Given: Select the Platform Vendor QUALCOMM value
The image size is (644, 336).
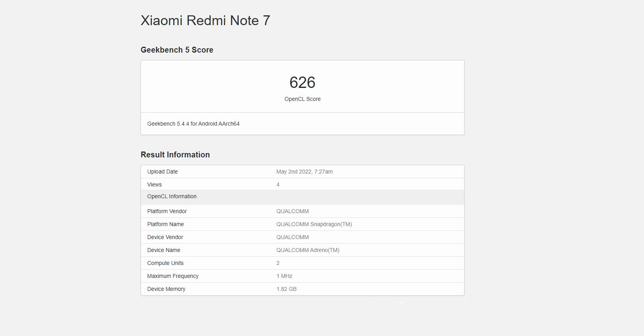Looking at the screenshot, I should [x=293, y=211].
